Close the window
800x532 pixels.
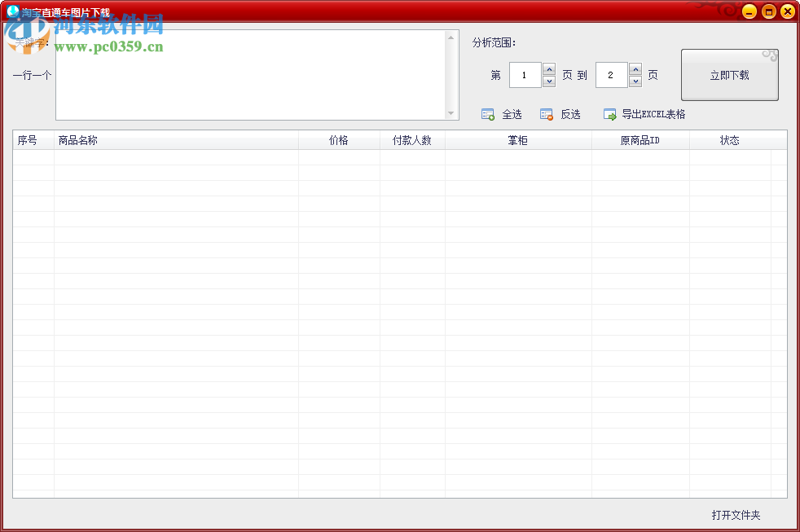[x=788, y=11]
